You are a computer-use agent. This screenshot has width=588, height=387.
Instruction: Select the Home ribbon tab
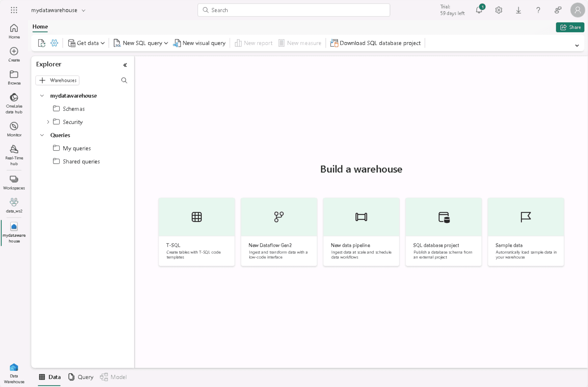tap(40, 27)
